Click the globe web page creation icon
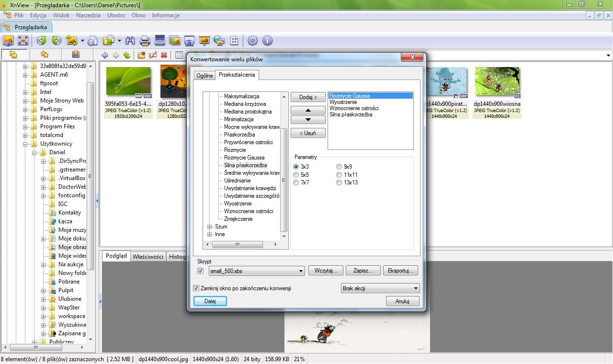 (219, 41)
